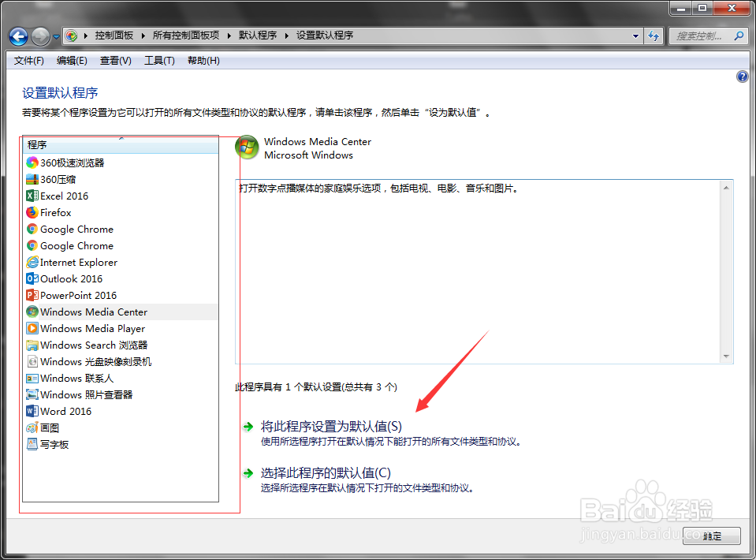This screenshot has width=756, height=560.
Task: Click the blue help question mark icon
Action: point(742,77)
